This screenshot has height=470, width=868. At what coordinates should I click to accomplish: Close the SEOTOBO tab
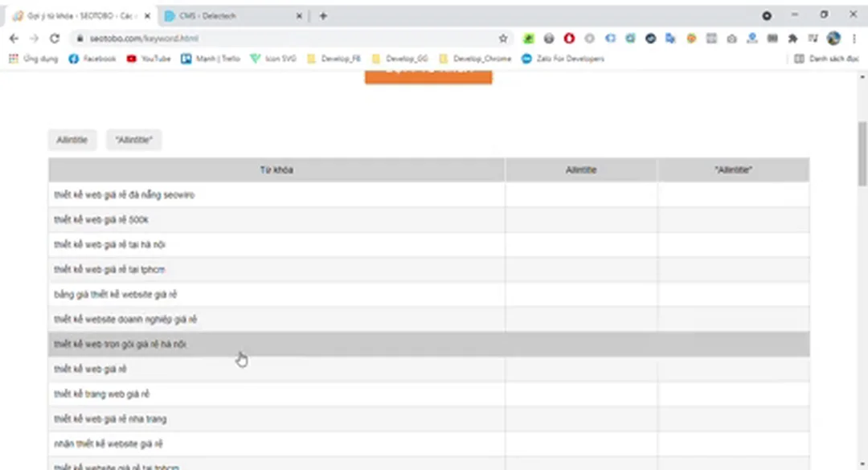click(147, 16)
